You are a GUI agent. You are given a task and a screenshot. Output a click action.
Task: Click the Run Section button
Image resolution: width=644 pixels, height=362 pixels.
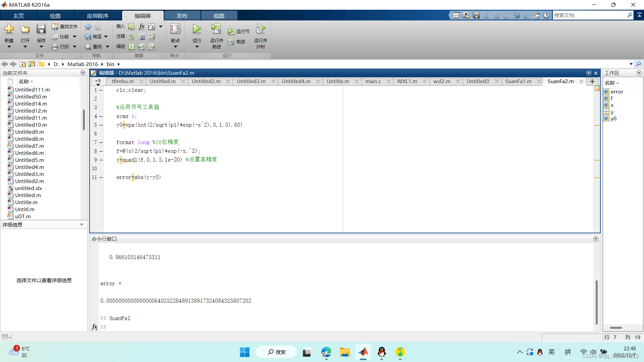239,32
